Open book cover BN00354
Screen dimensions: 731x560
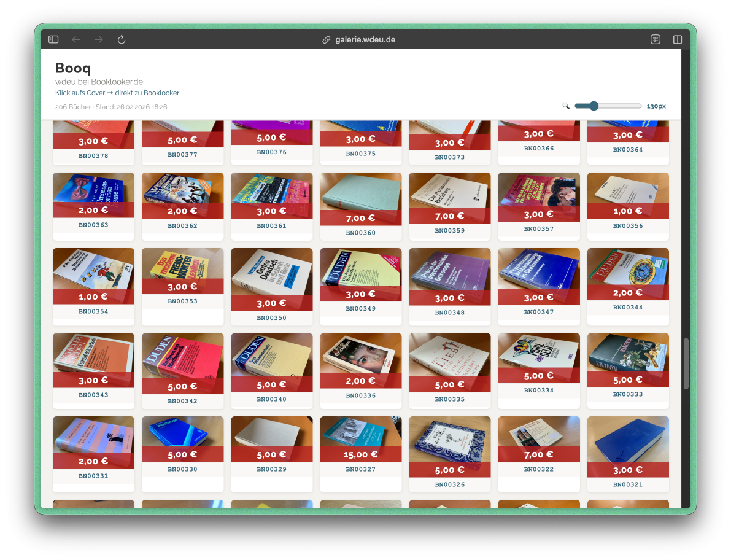pyautogui.click(x=93, y=276)
